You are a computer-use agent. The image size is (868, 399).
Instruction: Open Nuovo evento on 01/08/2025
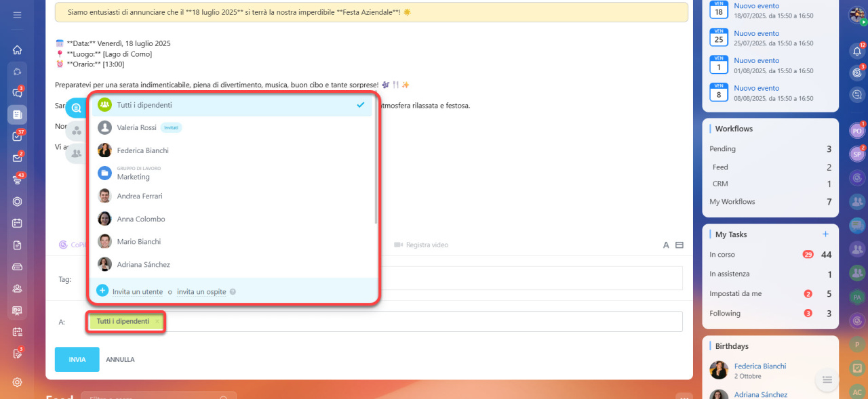(756, 60)
